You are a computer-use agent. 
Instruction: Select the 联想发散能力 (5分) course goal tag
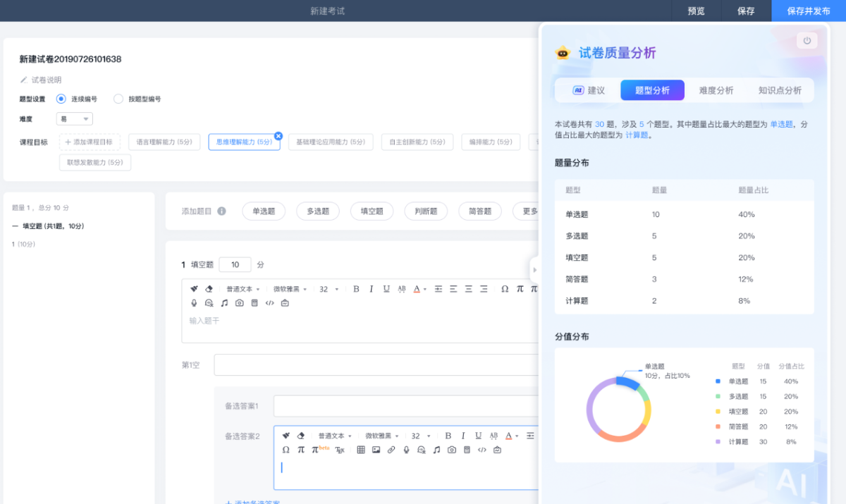tap(95, 162)
